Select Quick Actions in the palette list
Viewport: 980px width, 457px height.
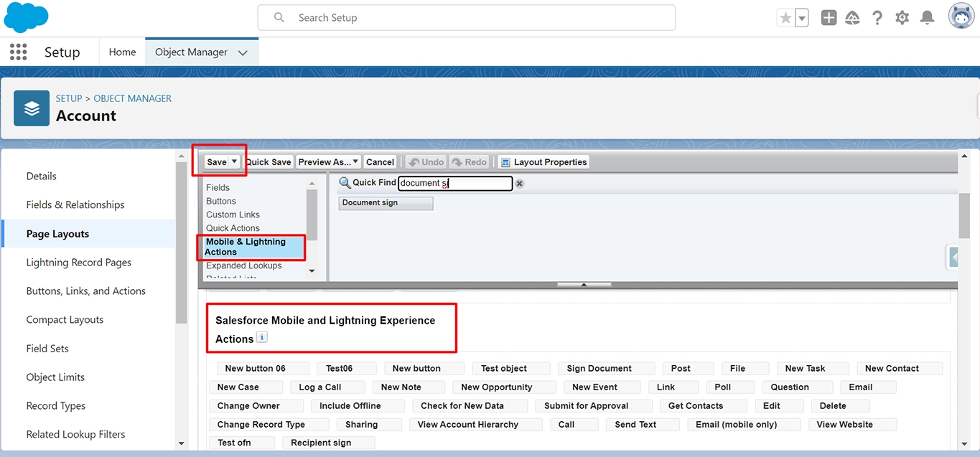[x=233, y=228]
